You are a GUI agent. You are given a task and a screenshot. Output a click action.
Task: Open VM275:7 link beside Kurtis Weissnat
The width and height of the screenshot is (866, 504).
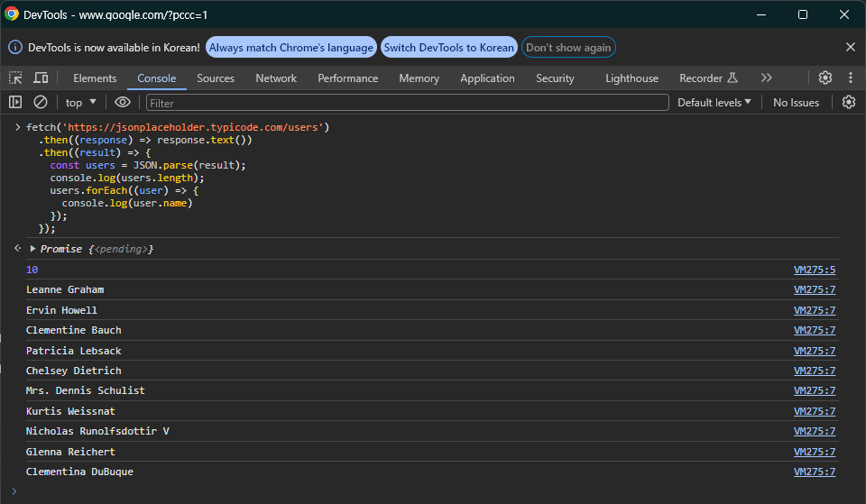click(814, 411)
